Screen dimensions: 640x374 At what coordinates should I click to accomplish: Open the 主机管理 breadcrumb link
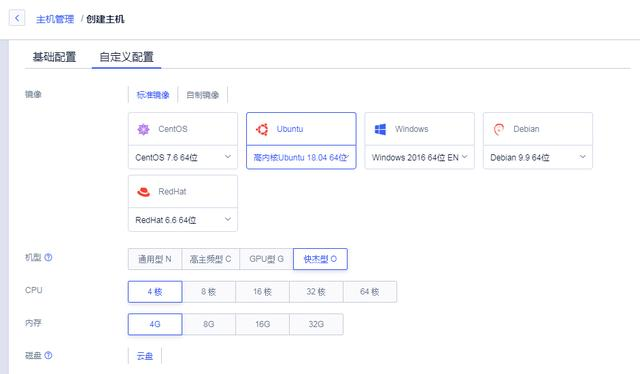pos(55,19)
